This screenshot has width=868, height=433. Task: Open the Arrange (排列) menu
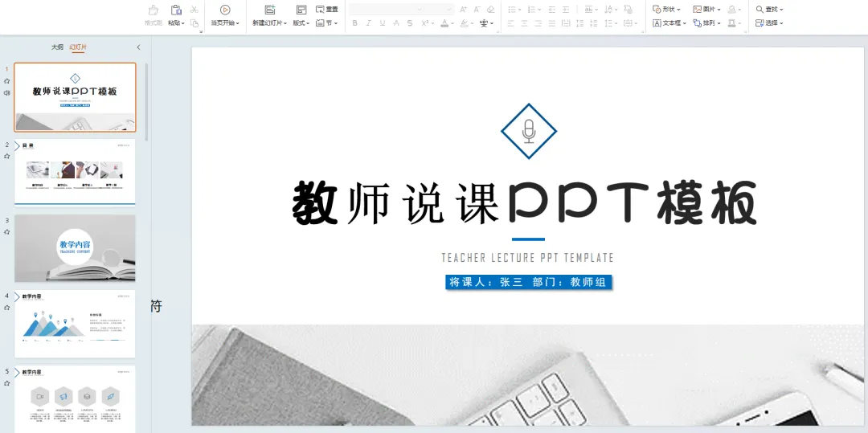point(707,23)
